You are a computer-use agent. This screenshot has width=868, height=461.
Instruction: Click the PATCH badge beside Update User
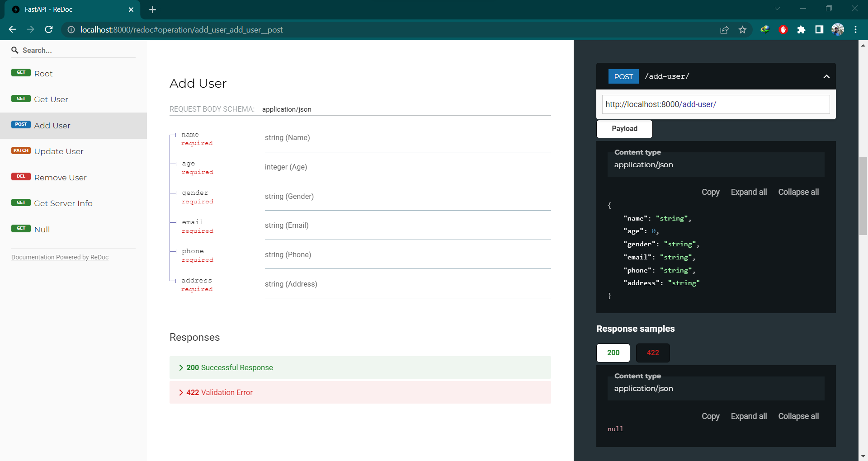(20, 151)
